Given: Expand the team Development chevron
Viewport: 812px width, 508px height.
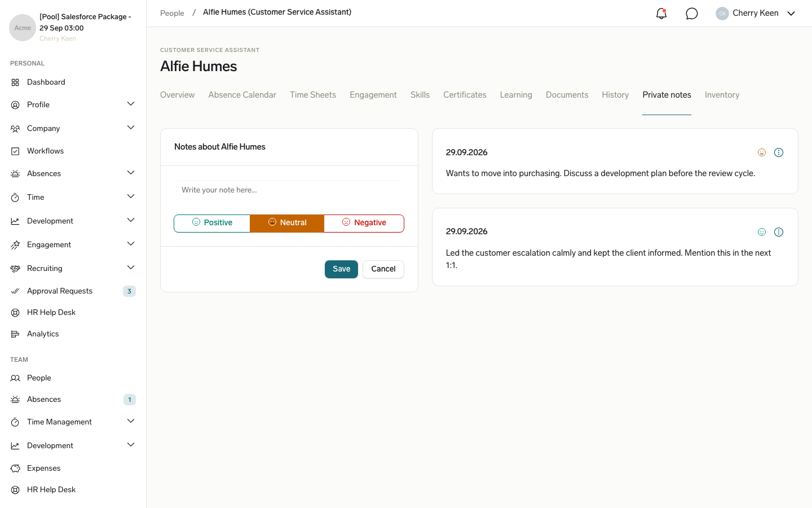Looking at the screenshot, I should 131,445.
